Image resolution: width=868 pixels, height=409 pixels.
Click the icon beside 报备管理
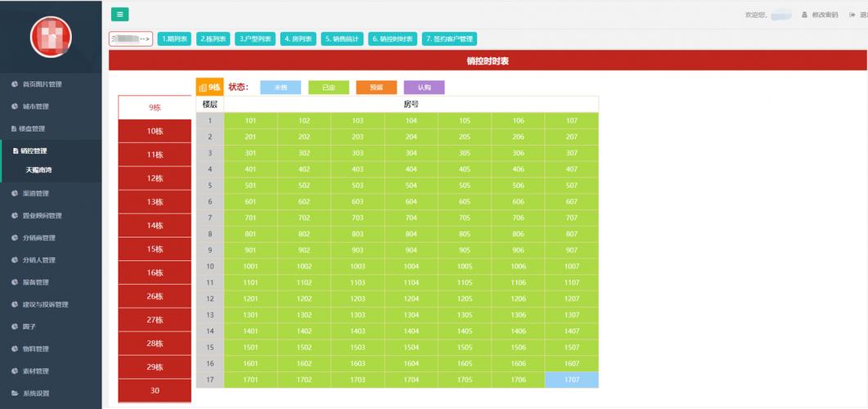point(15,282)
